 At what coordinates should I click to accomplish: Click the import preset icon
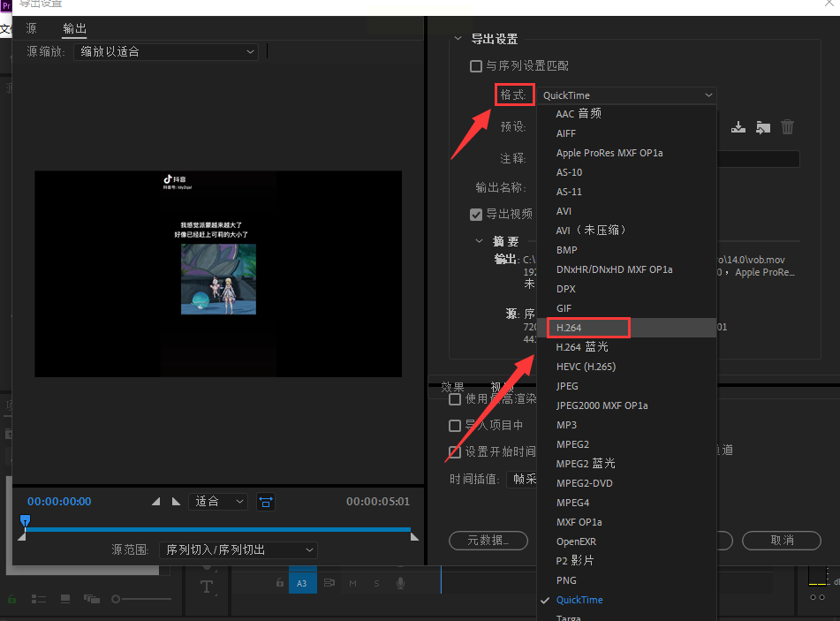click(763, 127)
